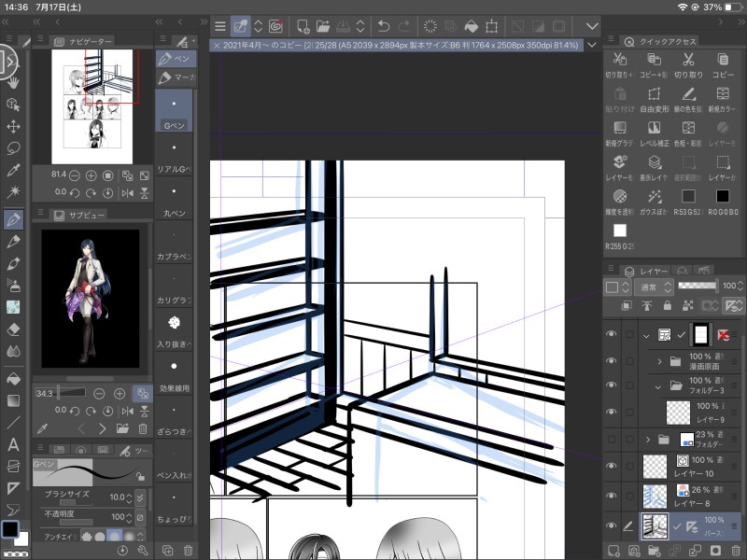This screenshot has height=560, width=747.
Task: Toggle visibility of layer レイヤー 8
Action: (612, 495)
